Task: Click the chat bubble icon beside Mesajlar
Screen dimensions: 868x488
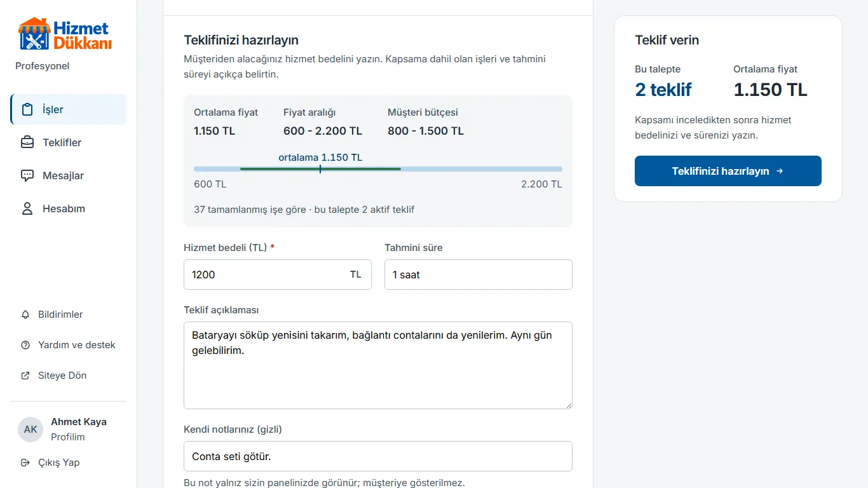Action: (27, 175)
